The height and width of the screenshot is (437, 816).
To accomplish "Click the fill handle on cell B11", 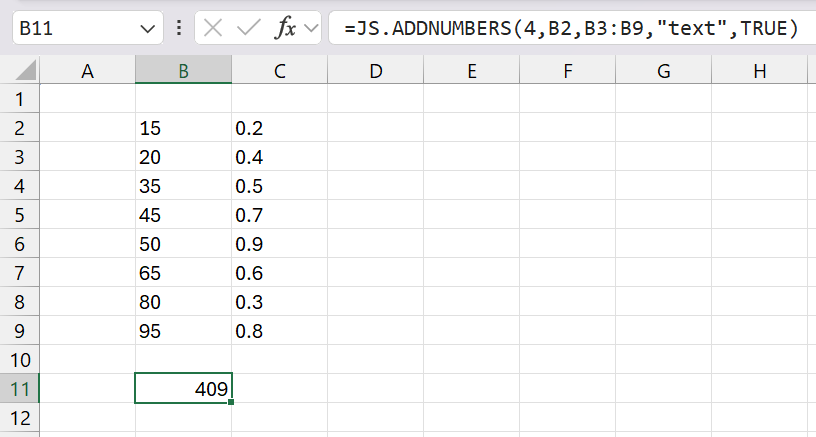I will pos(232,402).
